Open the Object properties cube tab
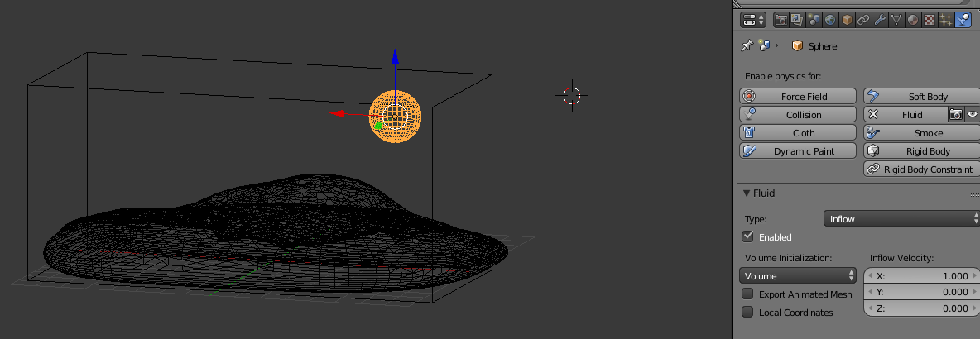 tap(847, 20)
